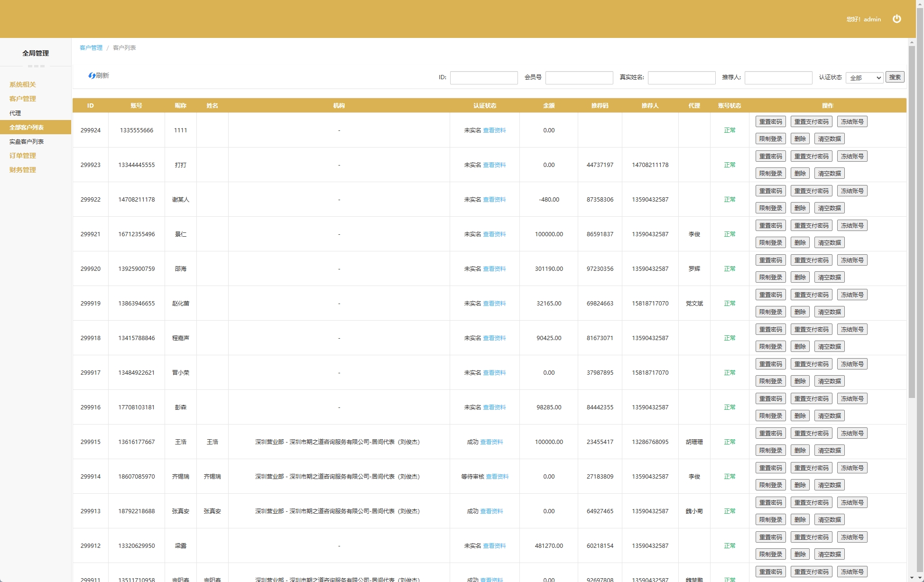Expand 财务管理 sidebar section
The width and height of the screenshot is (924, 582).
coord(23,170)
